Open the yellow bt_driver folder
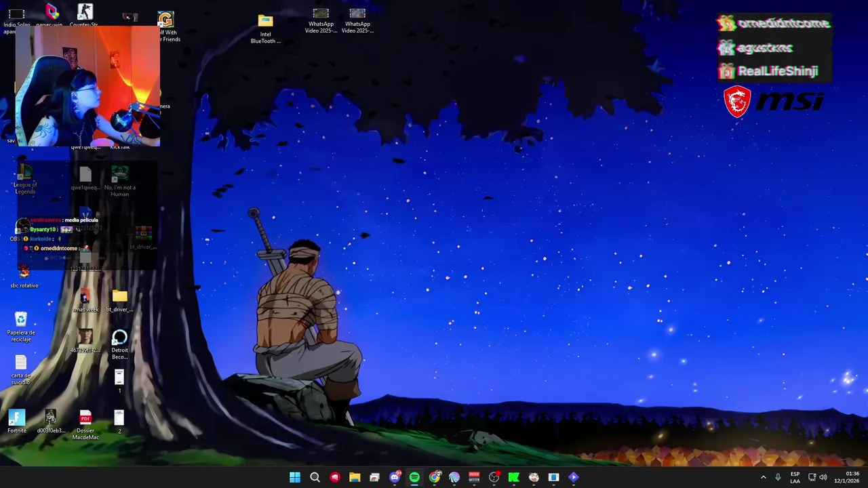The image size is (868, 488). coord(120,301)
